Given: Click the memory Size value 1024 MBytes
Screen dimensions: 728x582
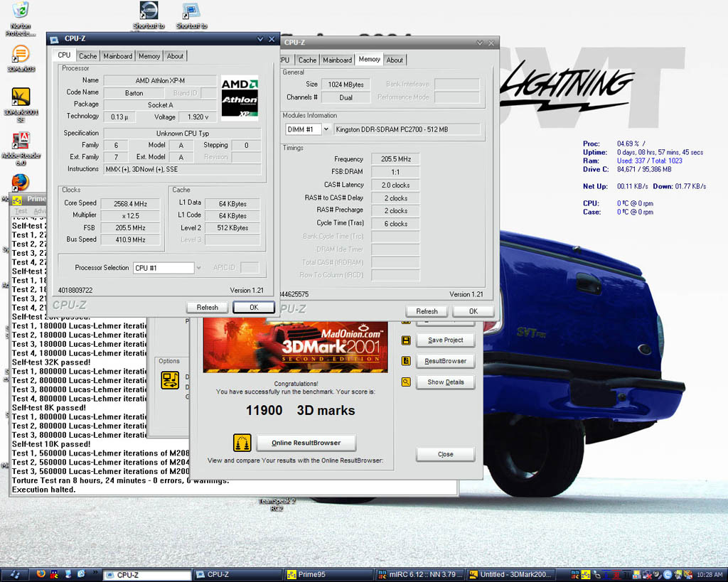Looking at the screenshot, I should tap(346, 85).
